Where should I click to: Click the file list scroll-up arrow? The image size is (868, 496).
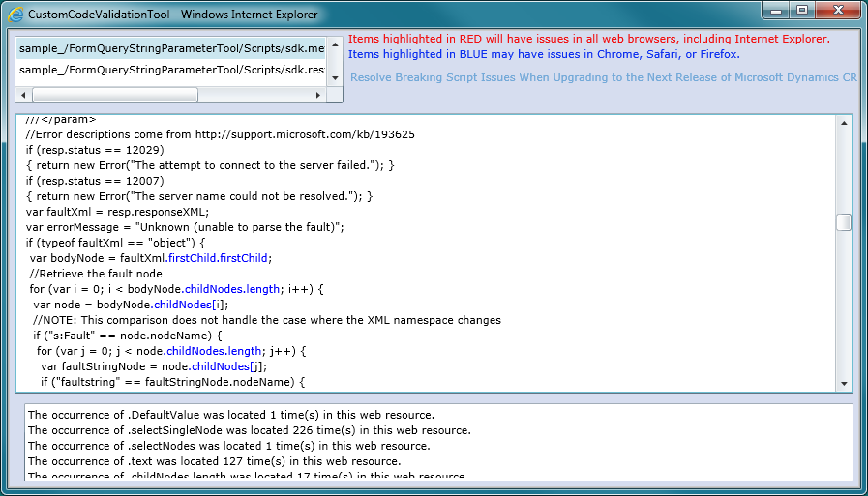point(335,44)
